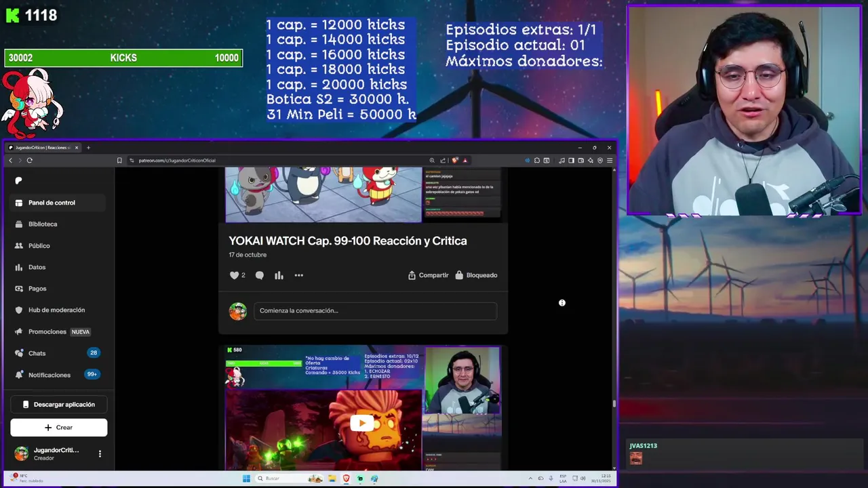Viewport: 868px width, 488px height.
Task: Select the JugandorCriticon | Reacciones tab
Action: coord(42,148)
